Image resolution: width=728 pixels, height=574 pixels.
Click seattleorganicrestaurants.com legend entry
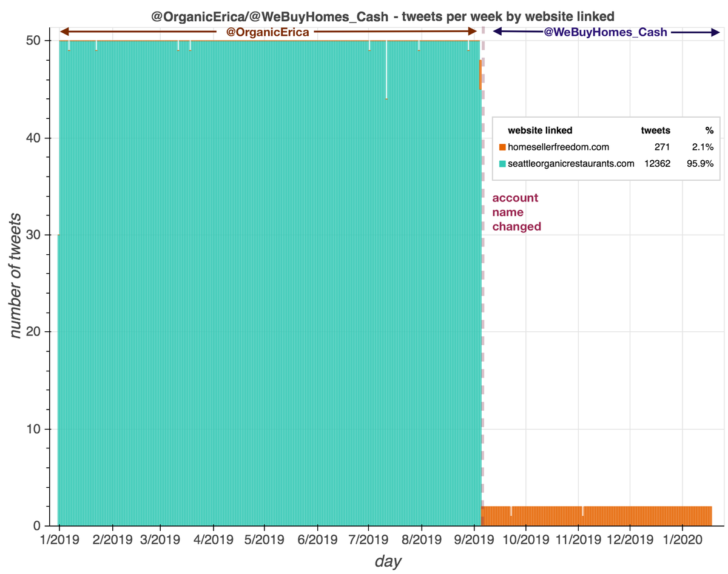571,164
